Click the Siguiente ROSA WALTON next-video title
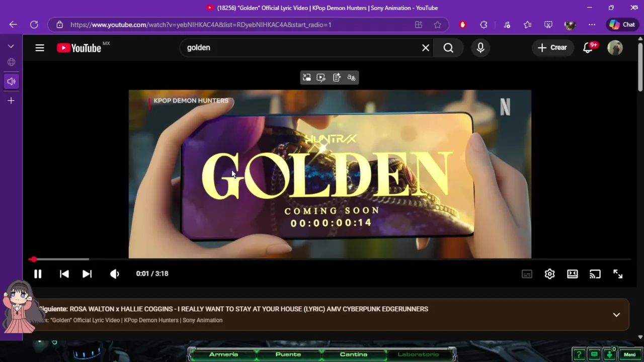The width and height of the screenshot is (644, 362). click(233, 309)
